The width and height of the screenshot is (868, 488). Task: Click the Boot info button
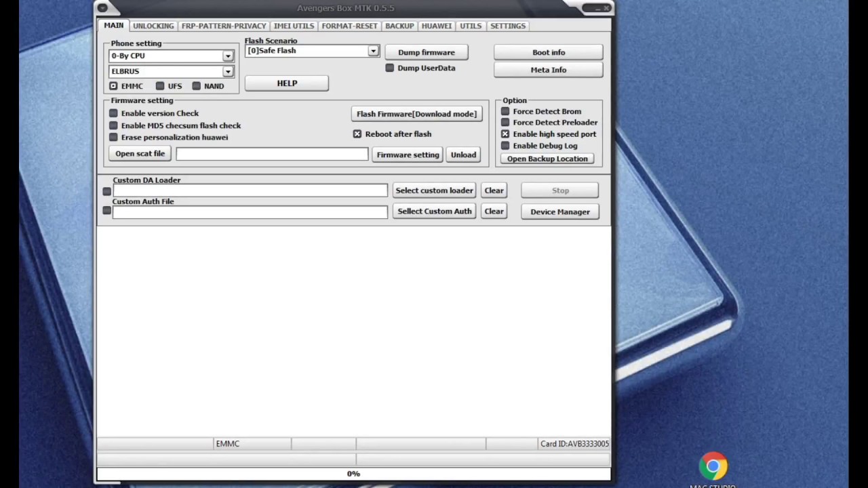pos(549,52)
